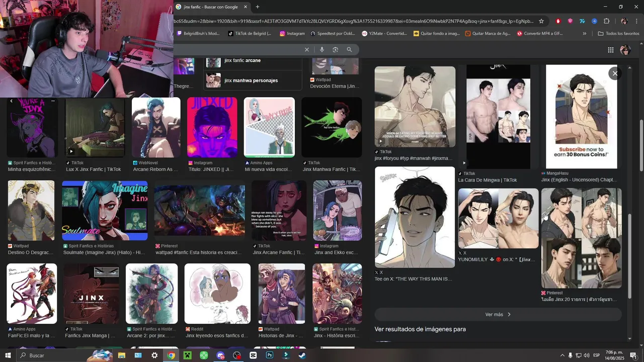The width and height of the screenshot is (644, 362).
Task: Close the image preview side panel
Action: click(615, 73)
